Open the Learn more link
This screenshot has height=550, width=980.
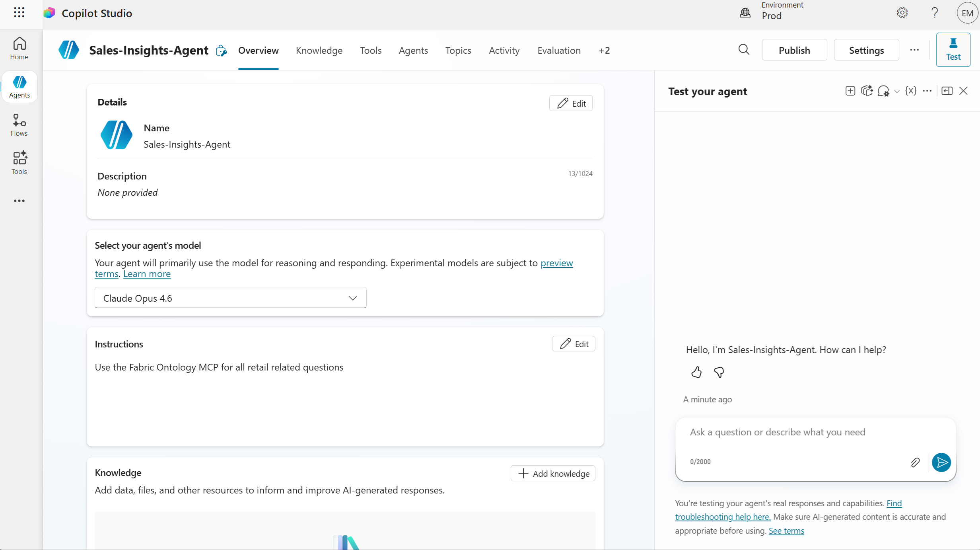tap(147, 274)
